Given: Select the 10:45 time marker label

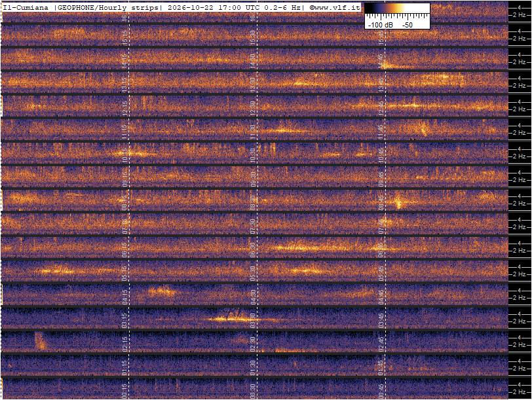Looking at the screenshot, I should (381, 155).
